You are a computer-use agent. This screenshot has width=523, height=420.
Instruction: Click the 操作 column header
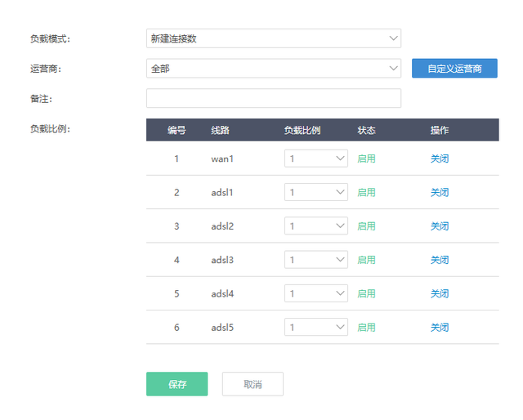point(440,130)
